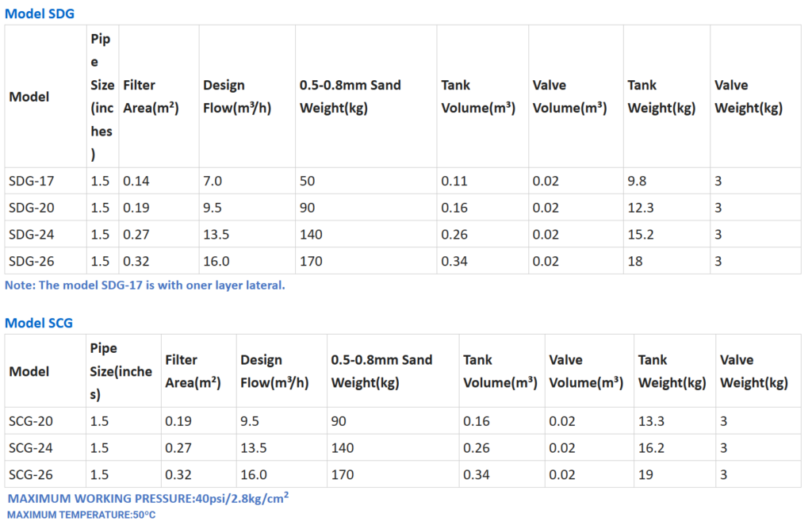Click the Model SCG heading

pyautogui.click(x=39, y=323)
